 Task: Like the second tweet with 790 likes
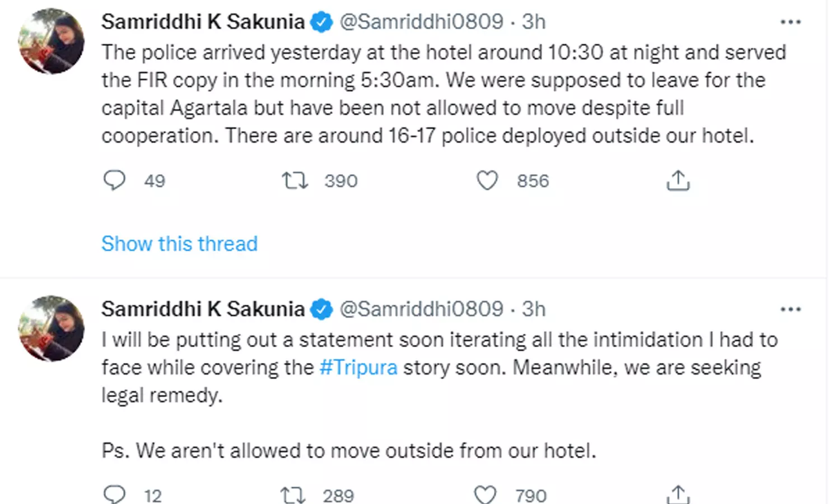tap(485, 495)
